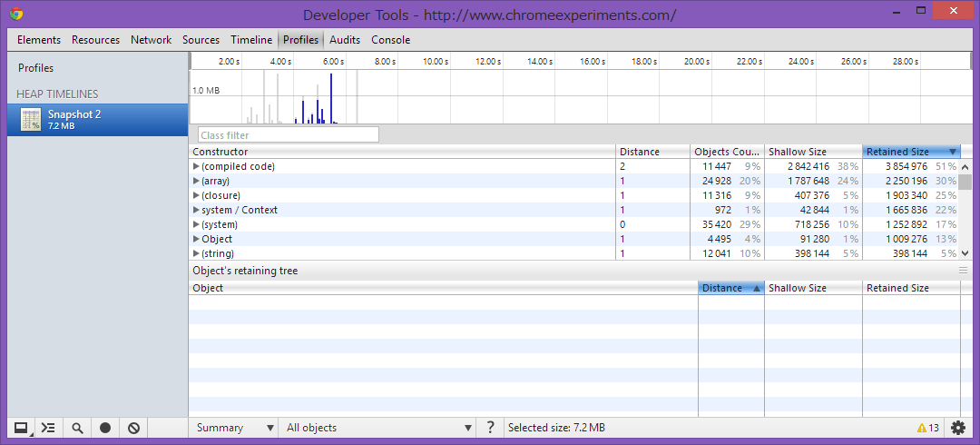Sort by Constructor column header

[x=402, y=152]
